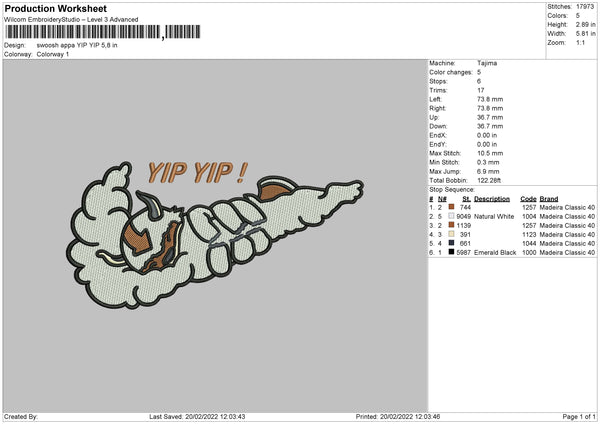Click the Width value '5.81 in'
Viewport: 600px width, 424px height.
click(585, 34)
